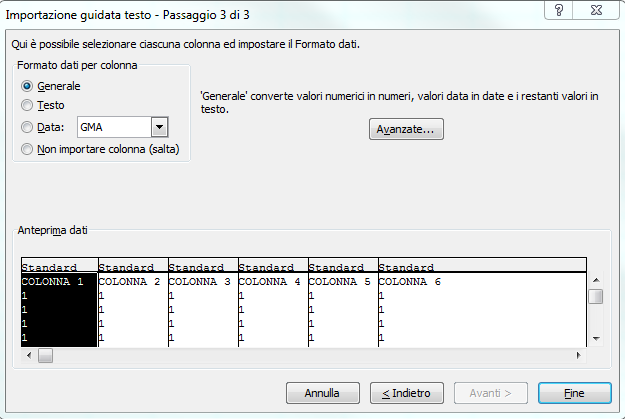This screenshot has width=625, height=419.
Task: Click the preview scroll down arrow
Action: tap(596, 339)
